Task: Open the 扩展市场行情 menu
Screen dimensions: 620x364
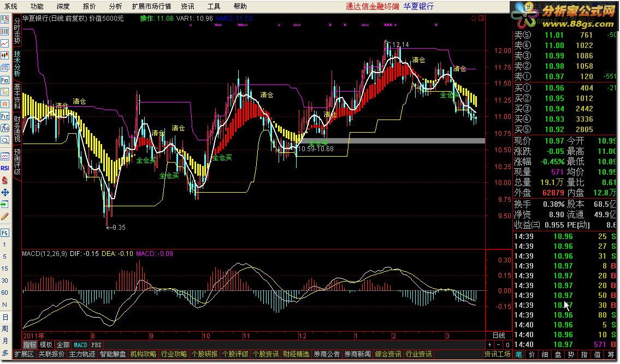Action: tap(151, 7)
